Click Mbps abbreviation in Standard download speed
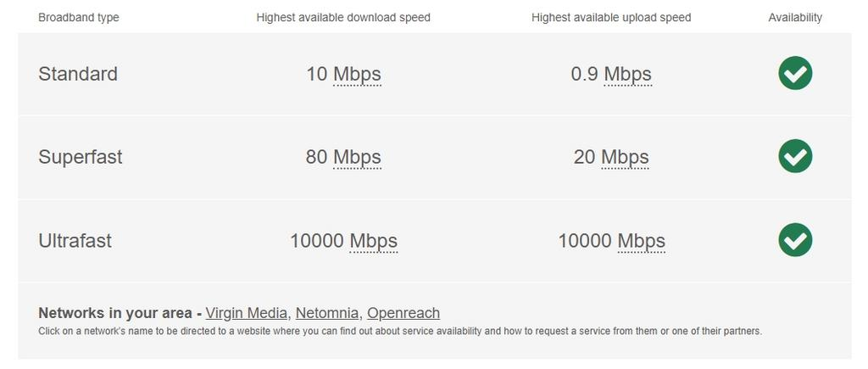The image size is (868, 369). (x=357, y=74)
